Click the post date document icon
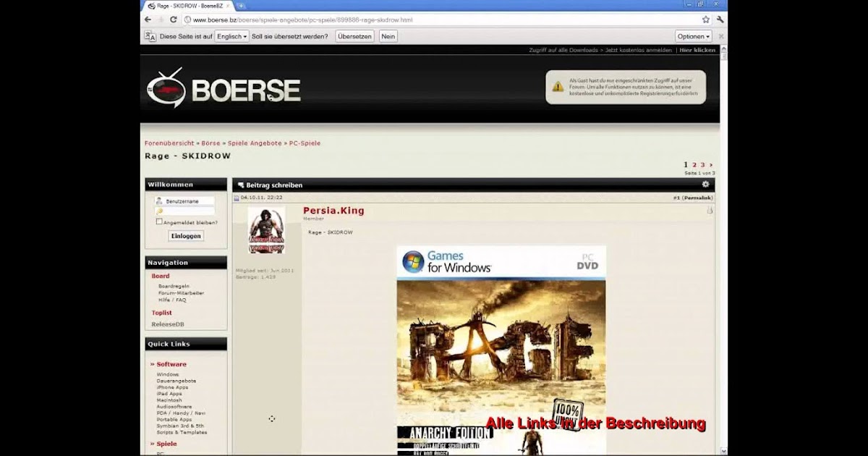Viewport: 868px width, 456px height. [237, 198]
